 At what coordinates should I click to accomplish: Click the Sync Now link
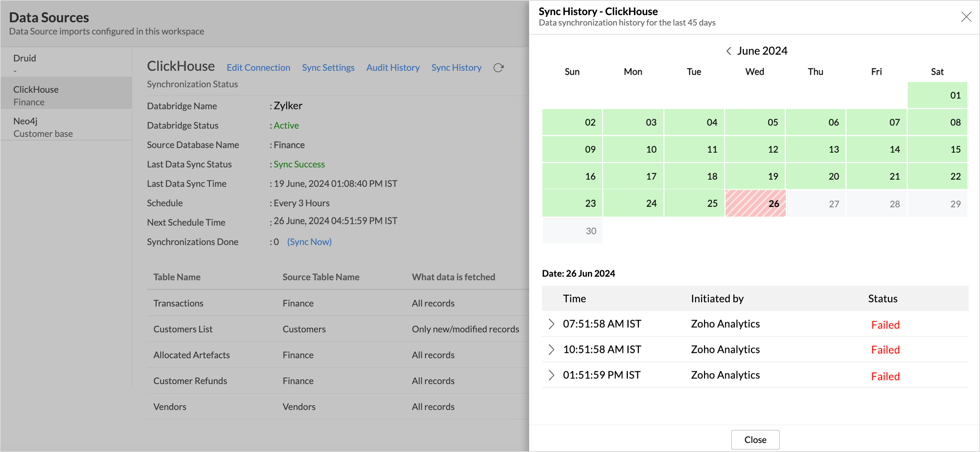309,242
